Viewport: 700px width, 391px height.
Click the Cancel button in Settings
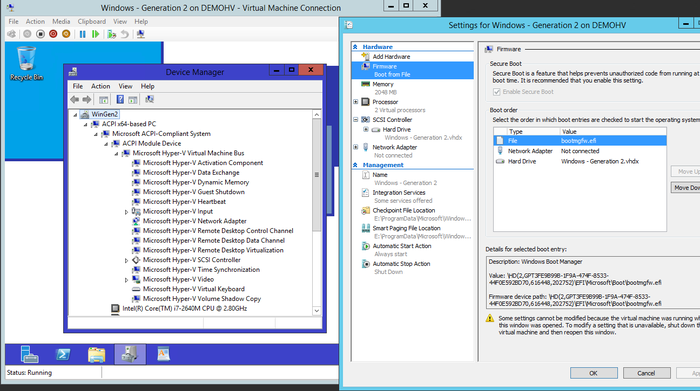(x=646, y=373)
